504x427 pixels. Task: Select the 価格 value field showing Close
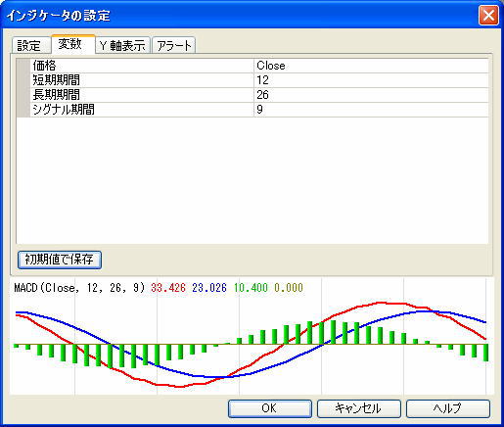point(371,66)
